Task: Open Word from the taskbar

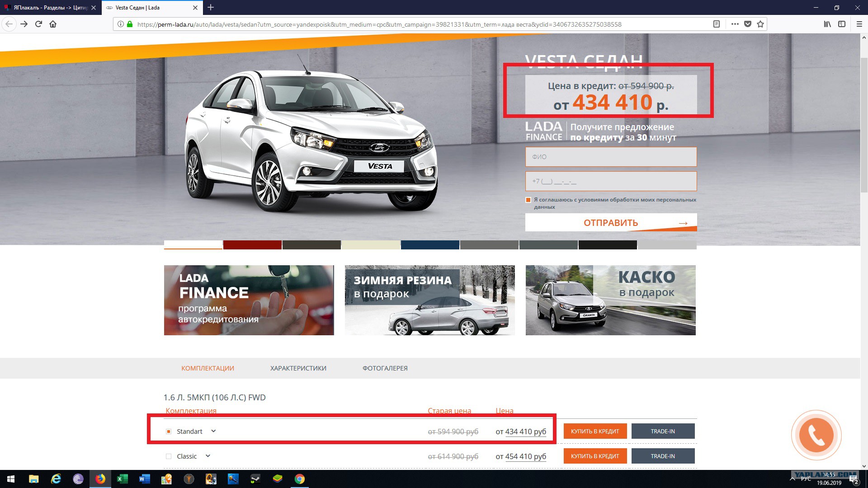Action: [x=144, y=479]
